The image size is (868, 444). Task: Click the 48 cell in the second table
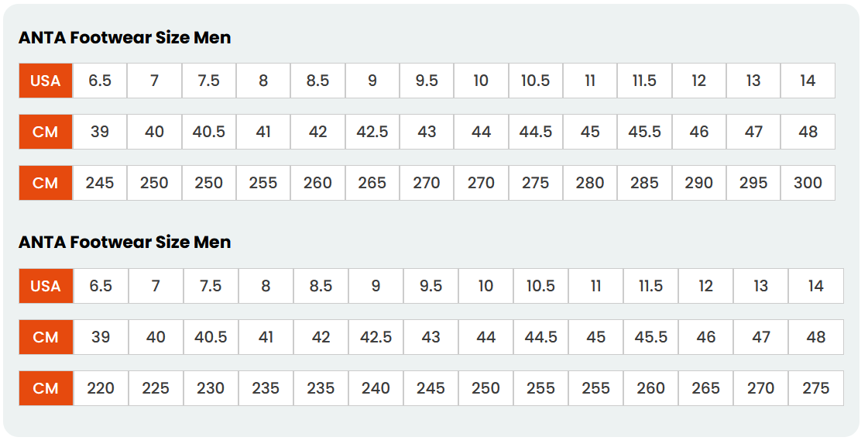click(x=816, y=337)
